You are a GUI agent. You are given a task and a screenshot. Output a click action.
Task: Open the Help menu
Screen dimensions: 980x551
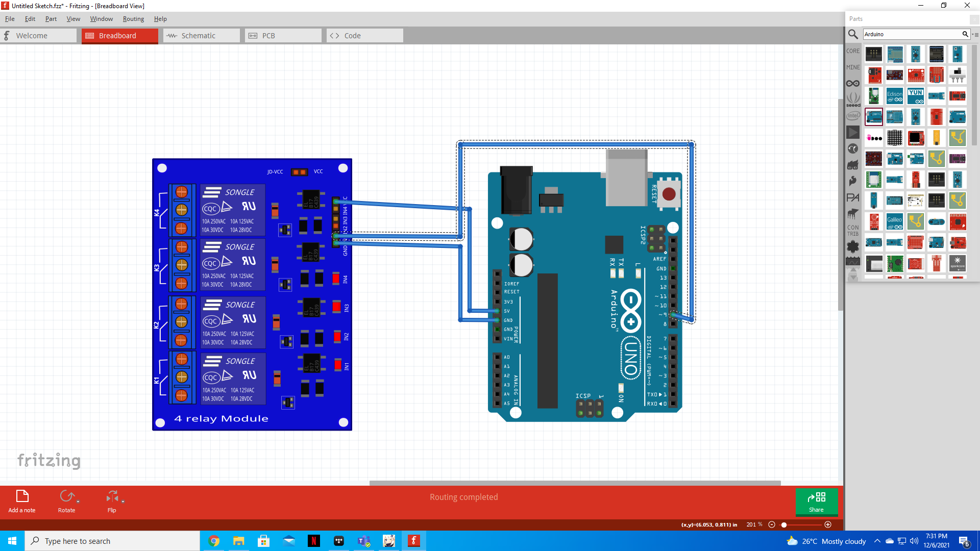[160, 19]
